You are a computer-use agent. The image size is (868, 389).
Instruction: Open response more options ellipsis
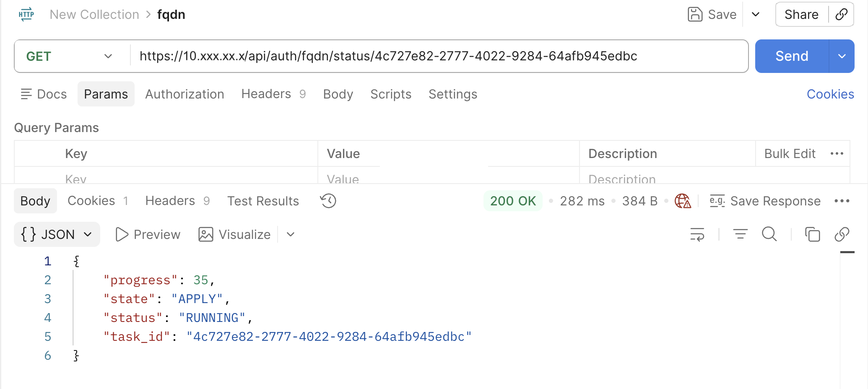click(x=842, y=201)
